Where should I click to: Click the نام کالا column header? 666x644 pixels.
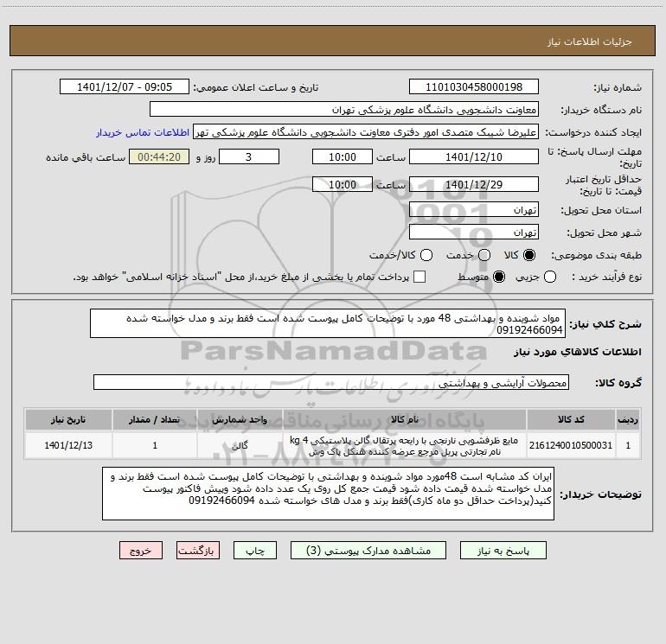point(405,419)
